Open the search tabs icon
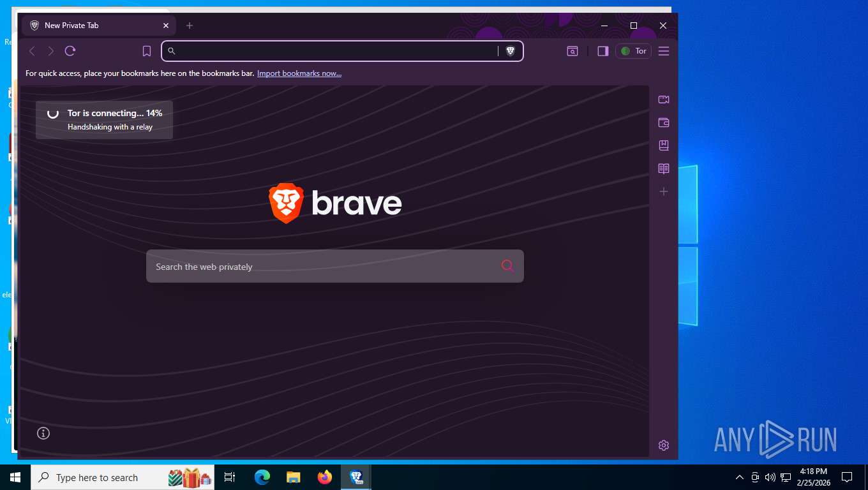The image size is (868, 490). coord(572,51)
